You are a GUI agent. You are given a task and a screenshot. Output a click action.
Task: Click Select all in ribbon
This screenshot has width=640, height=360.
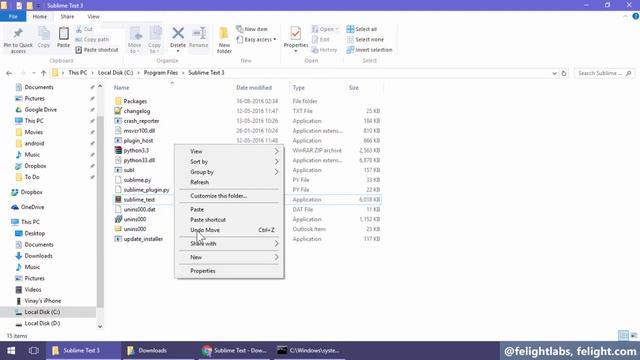tap(362, 29)
